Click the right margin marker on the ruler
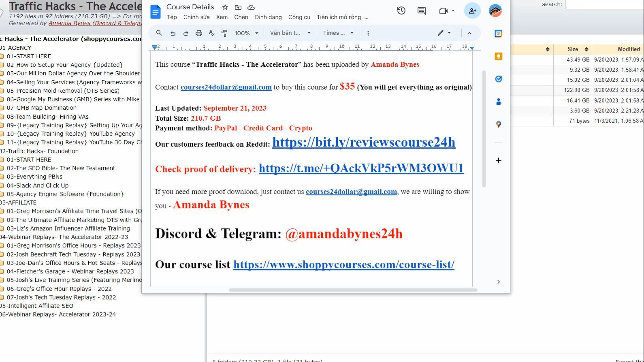The width and height of the screenshot is (644, 362). 472,48
